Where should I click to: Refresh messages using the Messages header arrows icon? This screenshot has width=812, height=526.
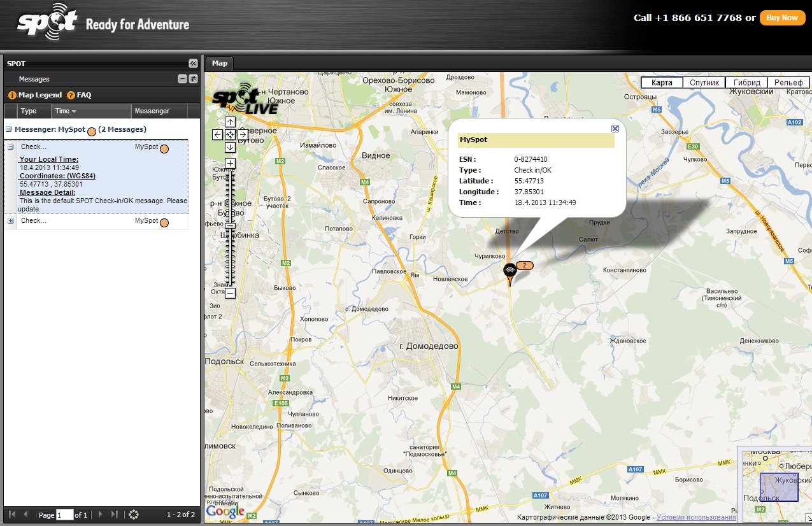click(x=194, y=79)
